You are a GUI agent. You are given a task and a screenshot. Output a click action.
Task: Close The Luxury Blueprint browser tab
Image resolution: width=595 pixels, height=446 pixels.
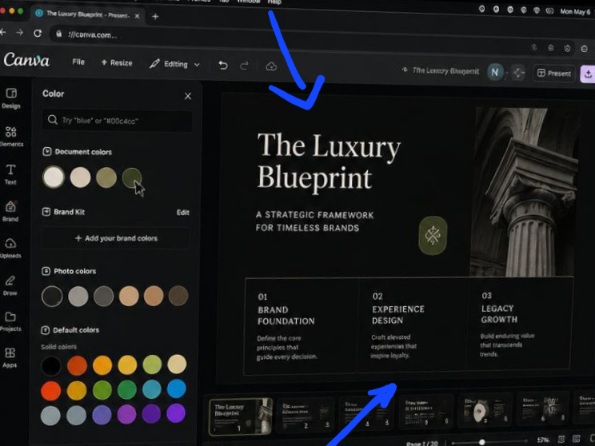point(137,16)
